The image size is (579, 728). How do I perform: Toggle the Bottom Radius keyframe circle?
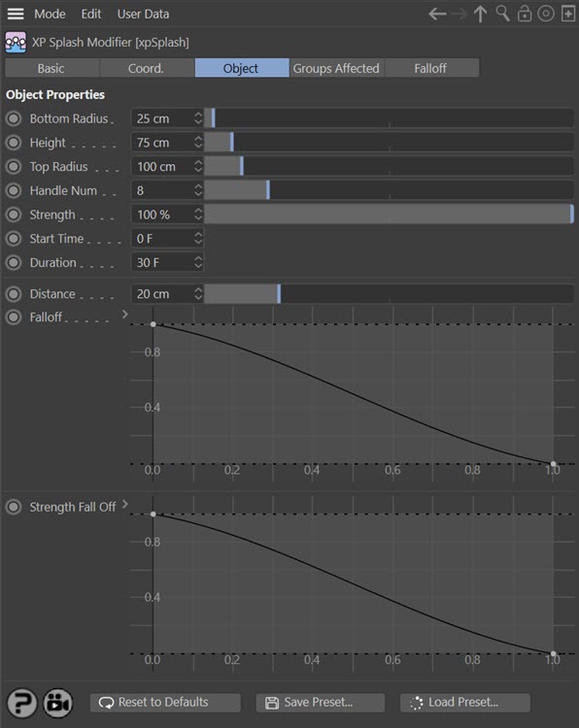[x=14, y=118]
